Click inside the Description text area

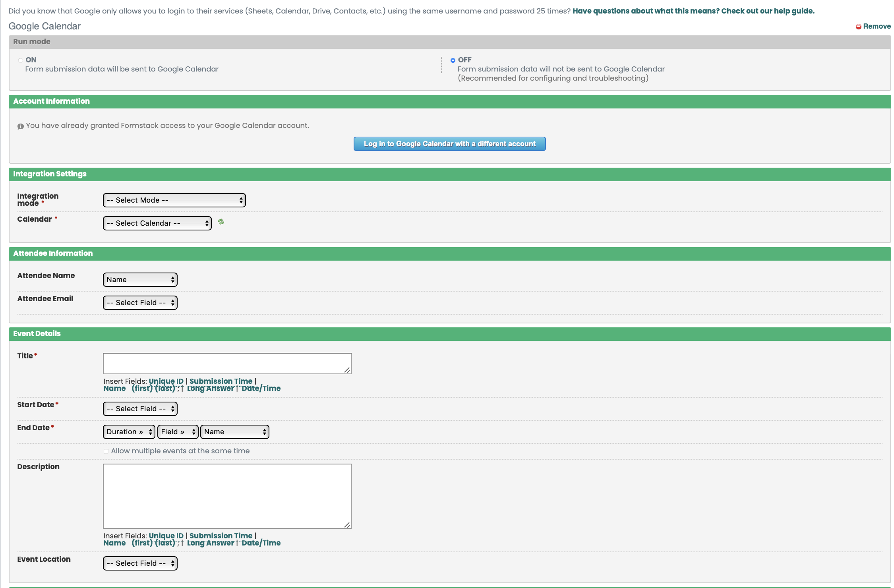[x=226, y=496]
